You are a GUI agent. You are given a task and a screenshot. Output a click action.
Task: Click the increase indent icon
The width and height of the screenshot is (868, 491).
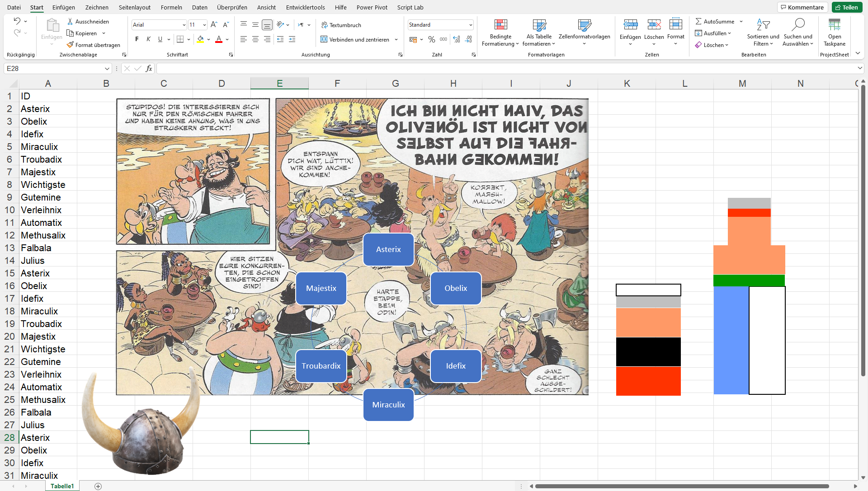coord(292,39)
